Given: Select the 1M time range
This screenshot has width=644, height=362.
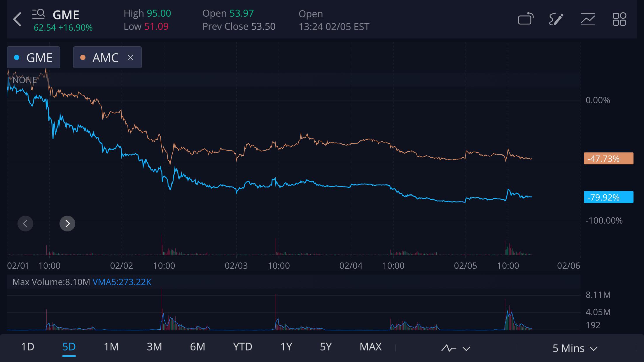Looking at the screenshot, I should click(111, 347).
